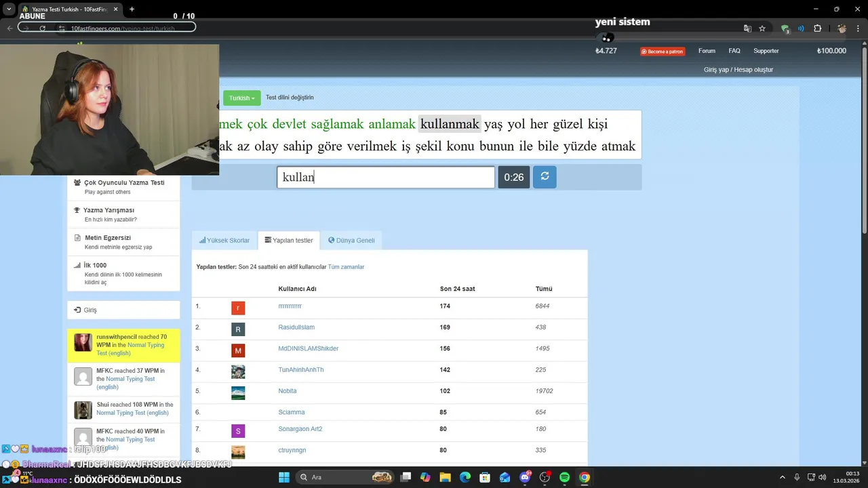Viewport: 868px width, 488px height.
Task: Select the Yapılan testler tab
Action: 289,241
